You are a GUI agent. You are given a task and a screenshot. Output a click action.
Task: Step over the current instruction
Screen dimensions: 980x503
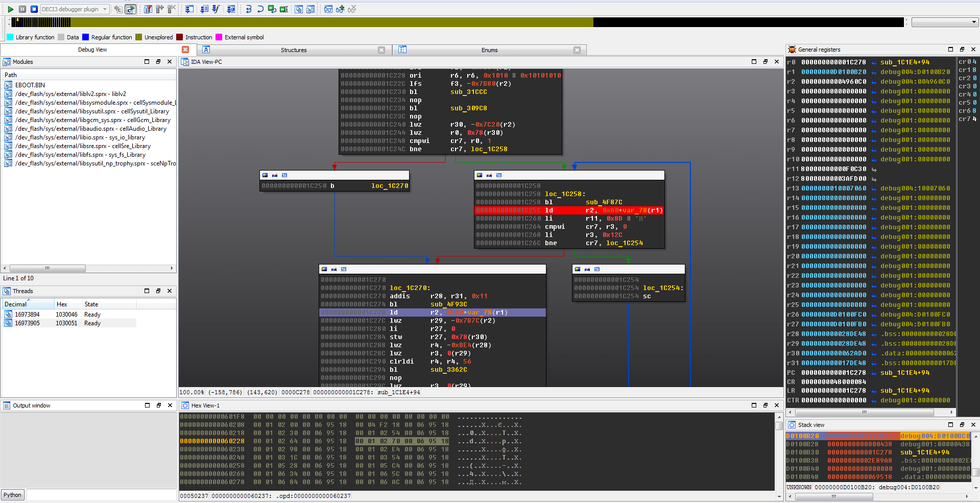coord(261,9)
